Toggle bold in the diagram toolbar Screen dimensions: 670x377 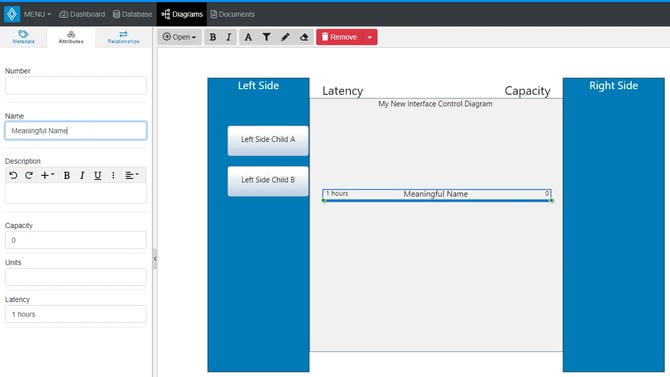(213, 37)
